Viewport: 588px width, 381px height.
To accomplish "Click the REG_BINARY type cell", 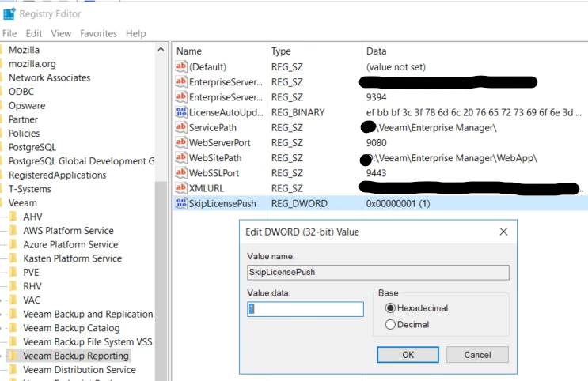I will click(x=298, y=112).
